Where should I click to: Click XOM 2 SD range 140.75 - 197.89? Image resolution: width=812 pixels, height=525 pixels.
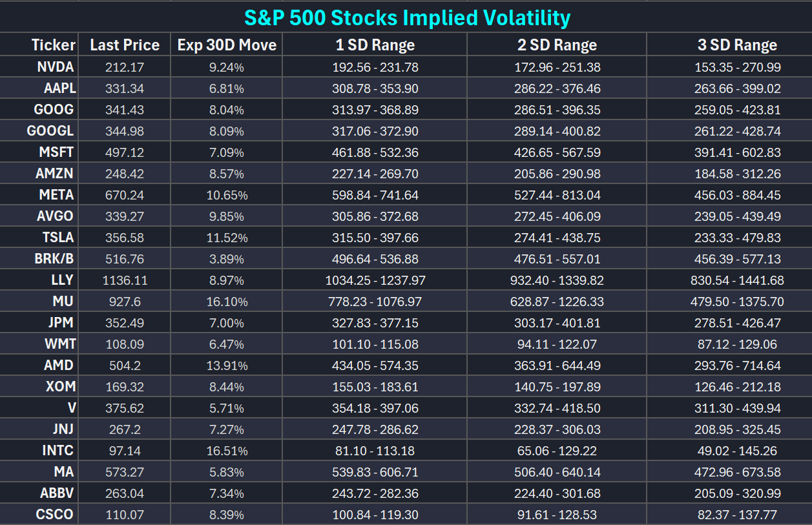coord(557,387)
